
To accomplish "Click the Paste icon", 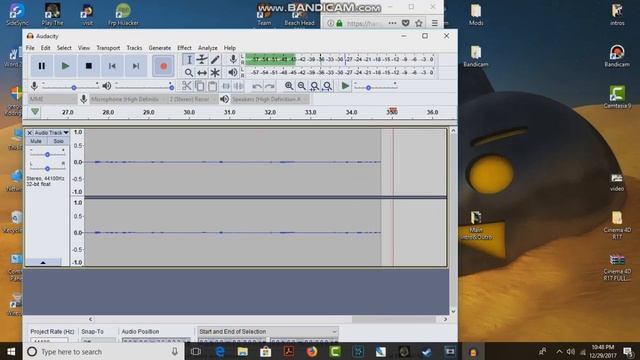I will pyautogui.click(x=212, y=86).
